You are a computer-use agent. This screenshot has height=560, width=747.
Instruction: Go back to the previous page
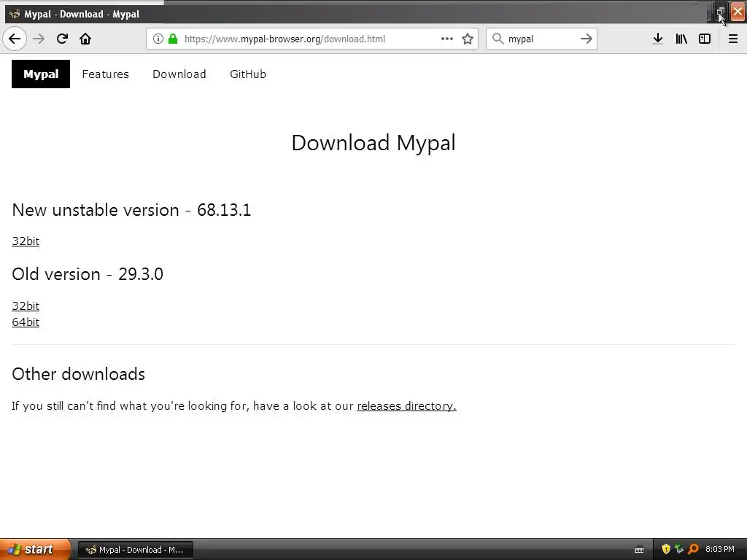click(x=15, y=39)
